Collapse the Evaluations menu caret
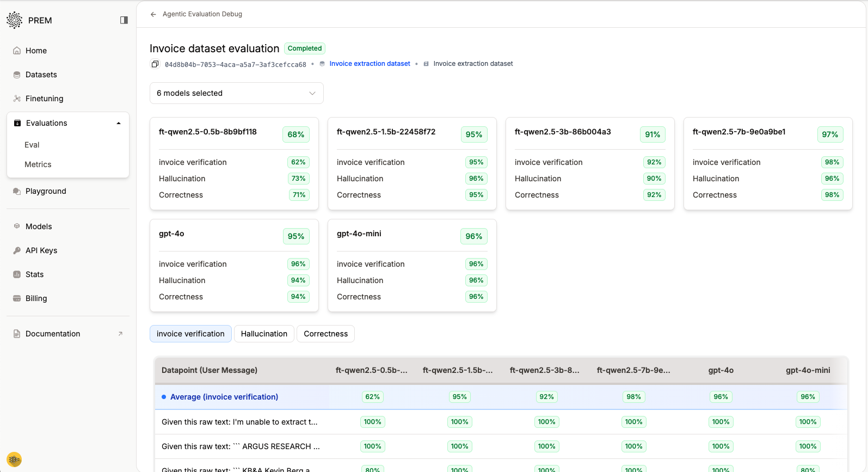Screen dimensions: 868x472 click(119, 123)
